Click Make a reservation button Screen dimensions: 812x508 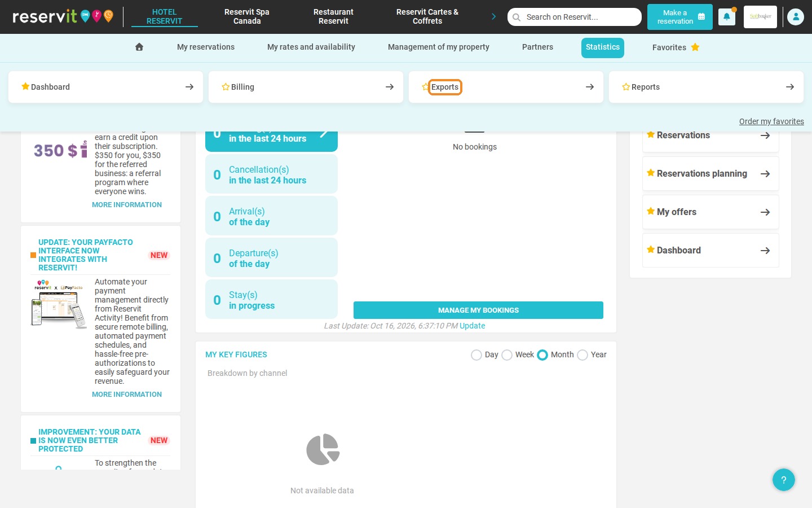pos(680,17)
